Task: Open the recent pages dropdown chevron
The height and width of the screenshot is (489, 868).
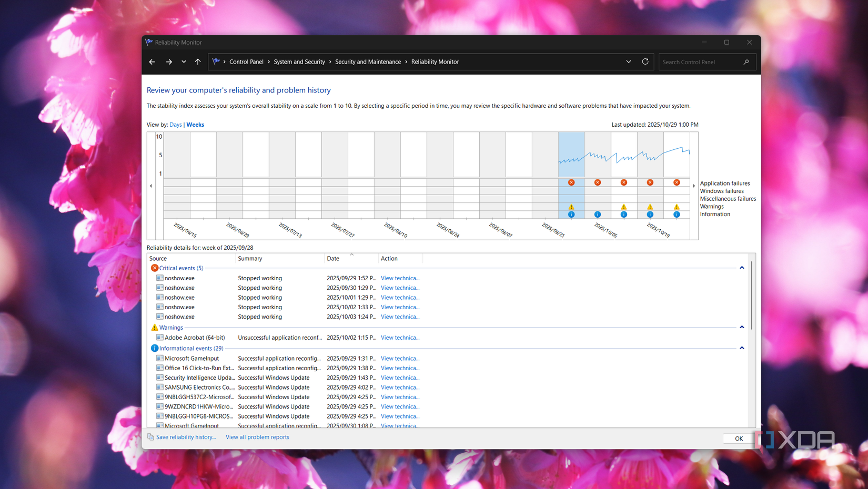Action: coord(628,62)
